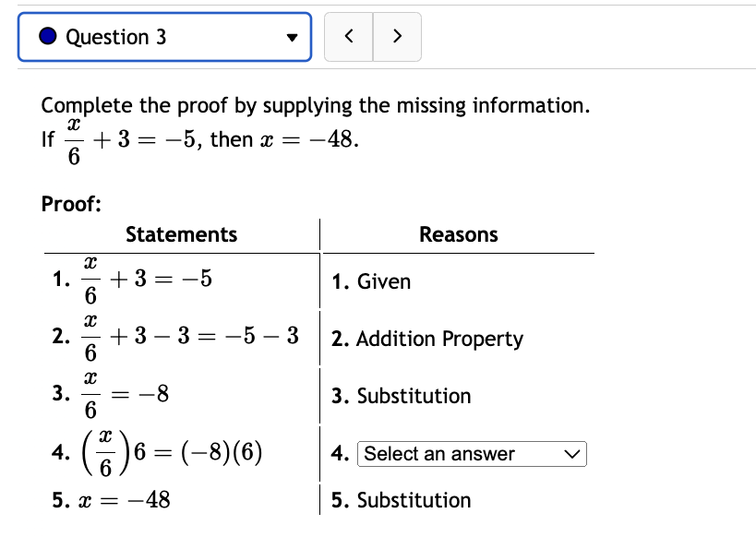Click the Substitution reason for step 5
This screenshot has height=537, width=756.
[x=403, y=500]
